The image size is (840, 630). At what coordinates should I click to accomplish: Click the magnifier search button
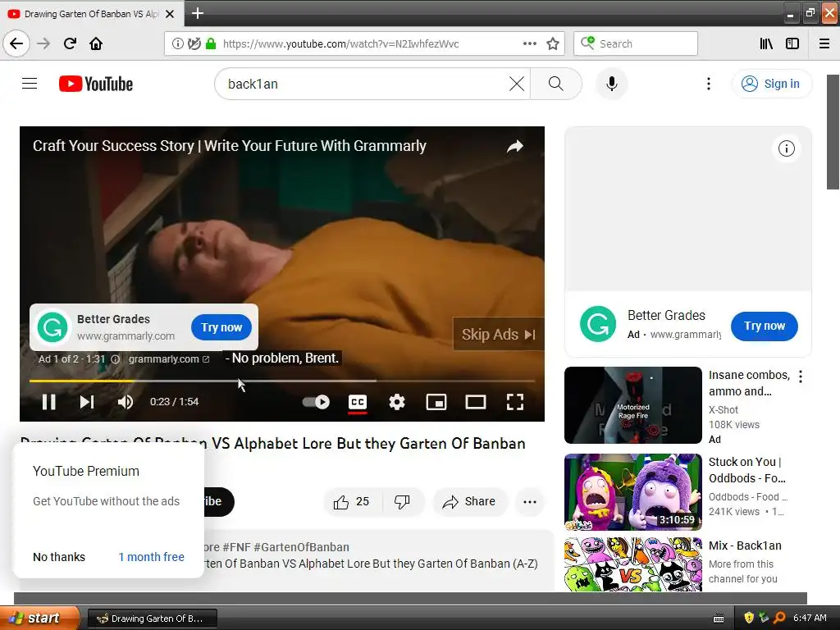click(x=556, y=84)
